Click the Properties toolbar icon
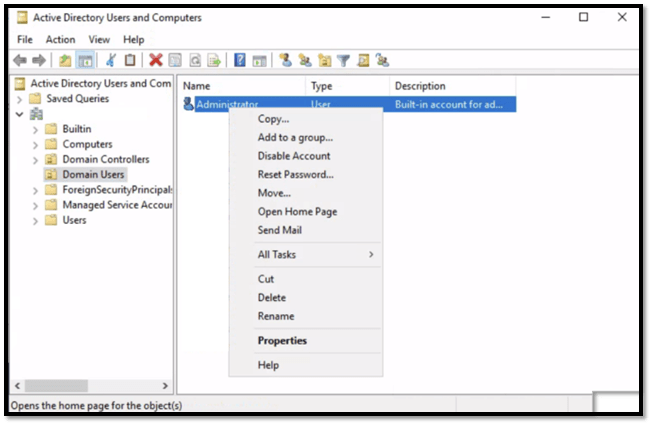 pos(175,61)
